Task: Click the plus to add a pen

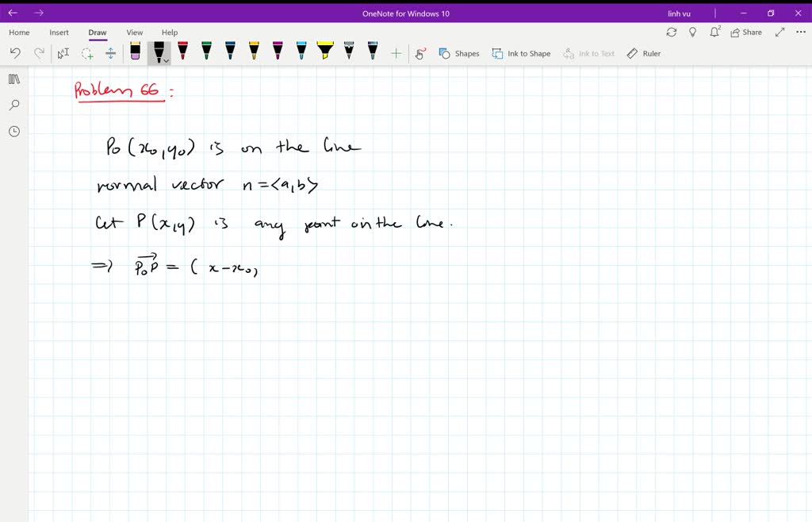Action: tap(395, 52)
